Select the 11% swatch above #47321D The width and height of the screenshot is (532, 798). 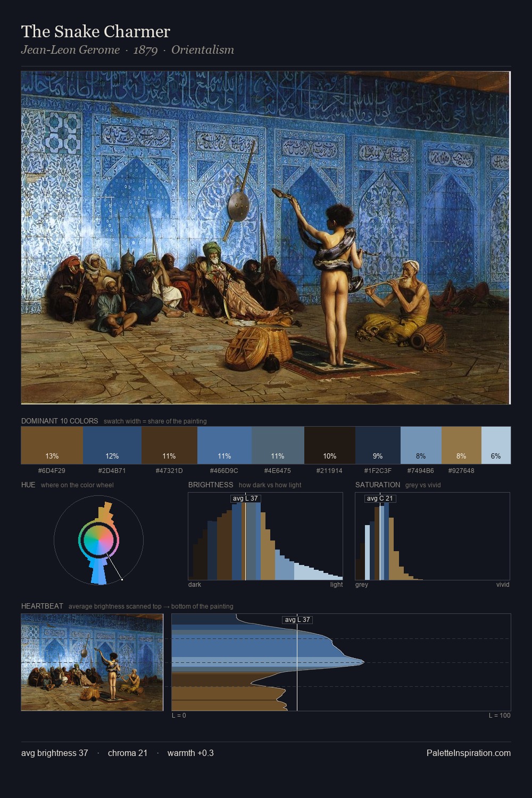pos(169,445)
